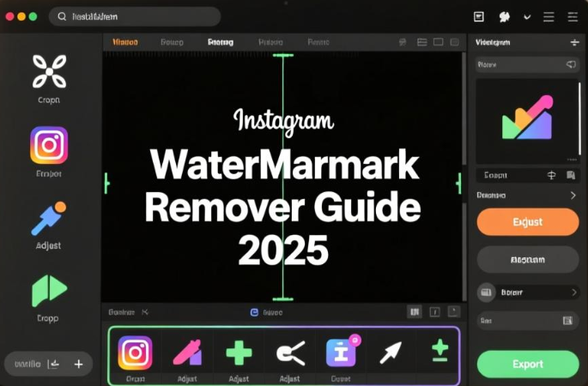
Task: Click the green Export button
Action: click(528, 365)
